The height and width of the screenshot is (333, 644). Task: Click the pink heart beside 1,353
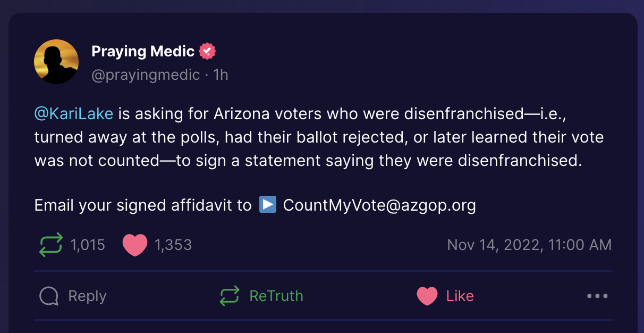pyautogui.click(x=134, y=245)
